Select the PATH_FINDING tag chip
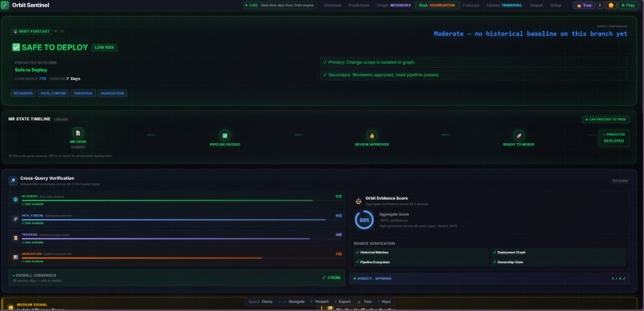 coord(53,94)
